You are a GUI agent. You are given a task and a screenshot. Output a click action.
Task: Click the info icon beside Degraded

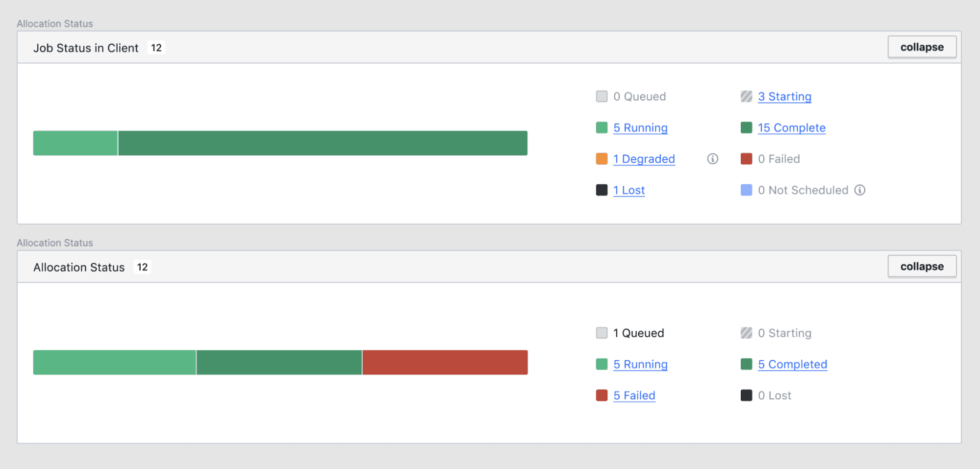pyautogui.click(x=712, y=159)
